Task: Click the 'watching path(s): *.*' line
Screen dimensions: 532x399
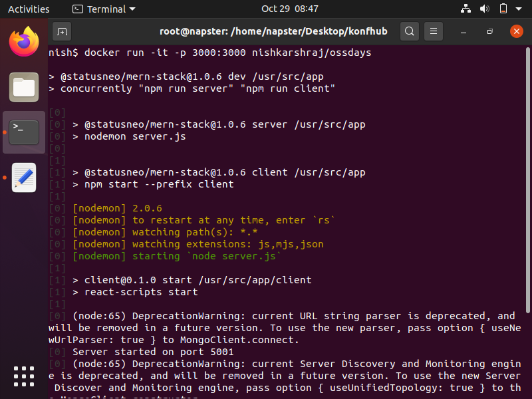Action: [165, 232]
